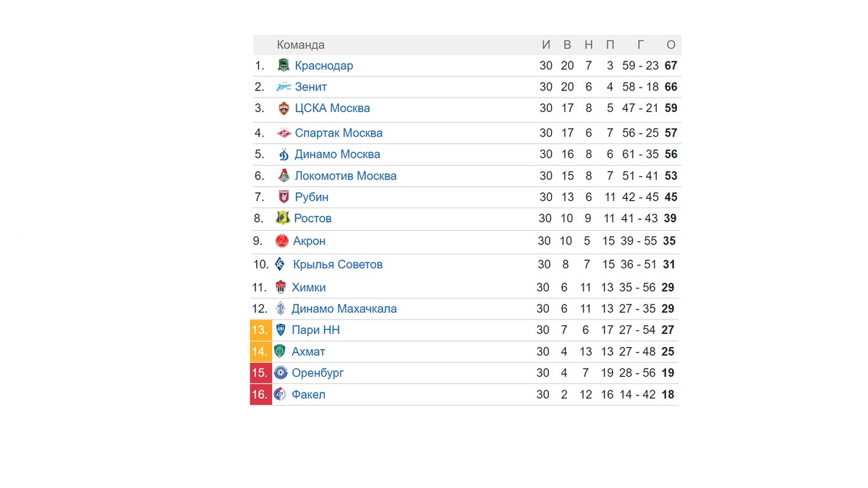Click the Krasnodar club logo icon
This screenshot has width=868, height=488.
pyautogui.click(x=284, y=66)
